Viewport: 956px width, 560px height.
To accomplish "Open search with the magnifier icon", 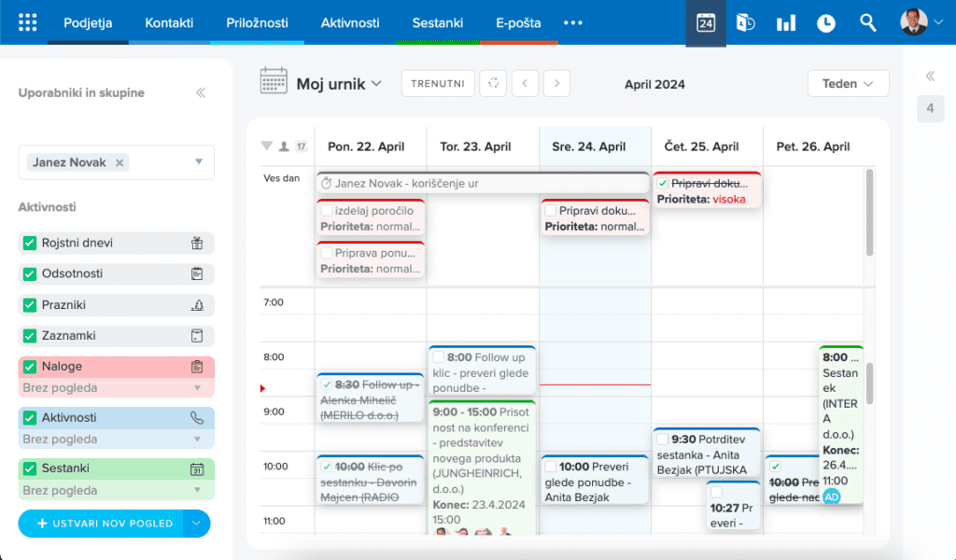I will pos(868,22).
